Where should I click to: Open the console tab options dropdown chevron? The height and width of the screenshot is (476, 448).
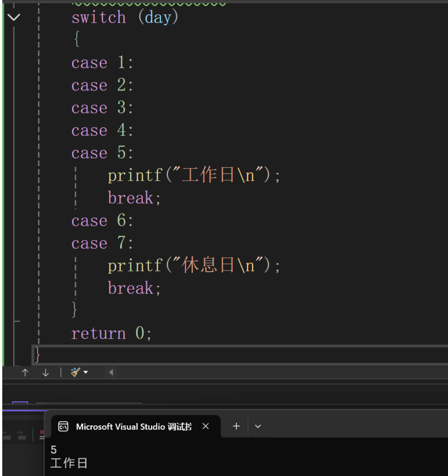(x=258, y=426)
